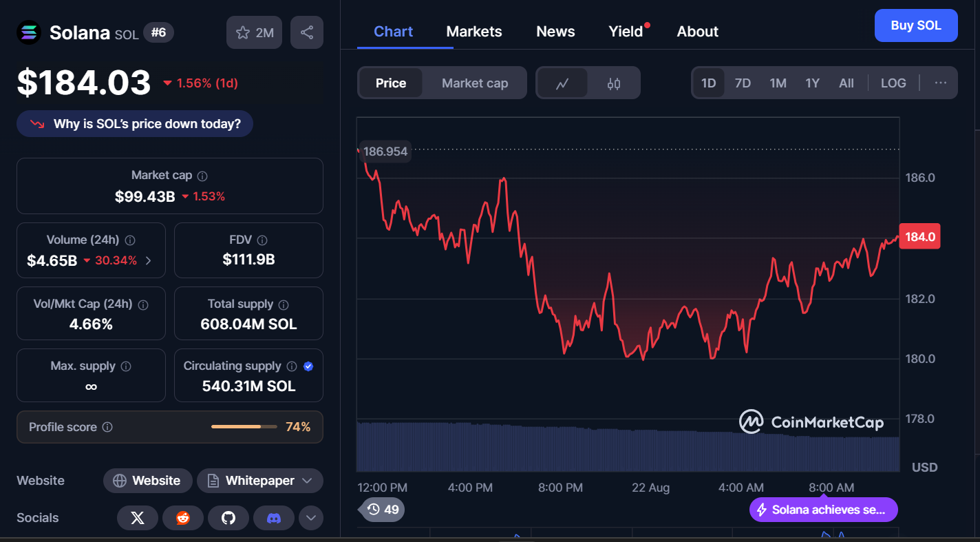The height and width of the screenshot is (542, 980).
Task: Switch to the Chart tab
Action: click(x=394, y=32)
